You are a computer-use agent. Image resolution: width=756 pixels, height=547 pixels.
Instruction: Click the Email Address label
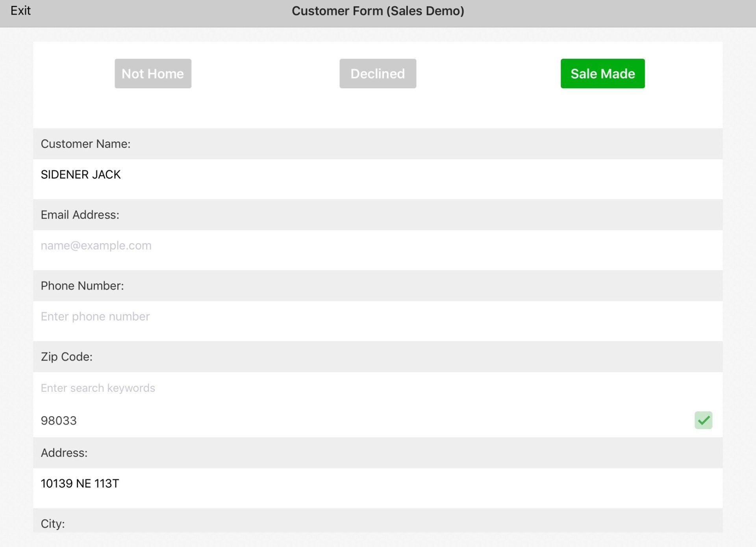click(80, 215)
